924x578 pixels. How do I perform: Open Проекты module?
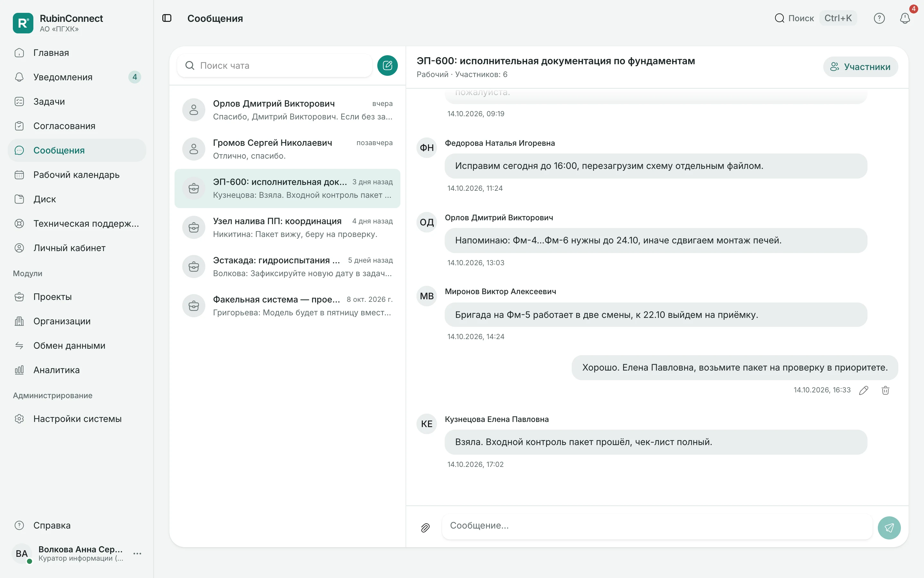(77, 297)
